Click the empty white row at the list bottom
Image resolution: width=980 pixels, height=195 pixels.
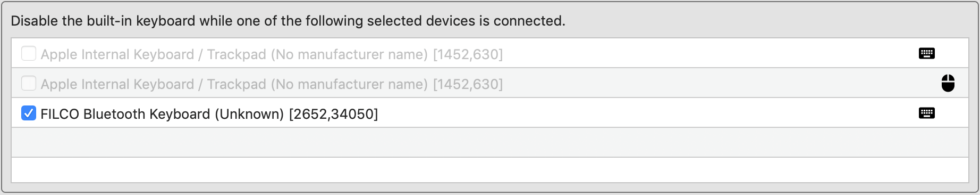(x=490, y=170)
